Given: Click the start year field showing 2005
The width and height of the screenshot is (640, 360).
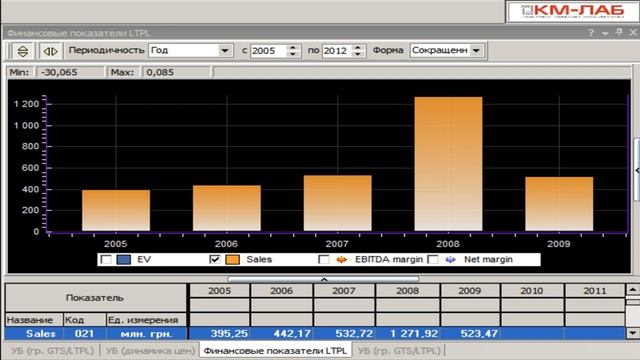Looking at the screenshot, I should coord(268,51).
